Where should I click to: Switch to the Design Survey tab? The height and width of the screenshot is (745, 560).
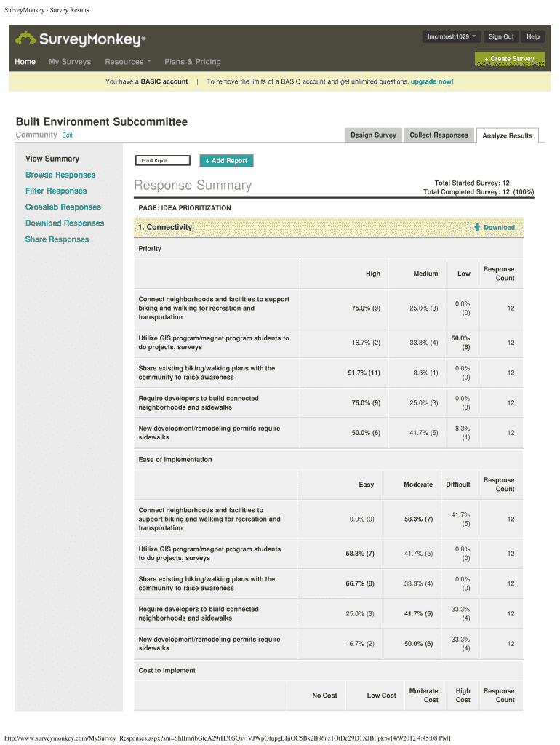click(373, 135)
